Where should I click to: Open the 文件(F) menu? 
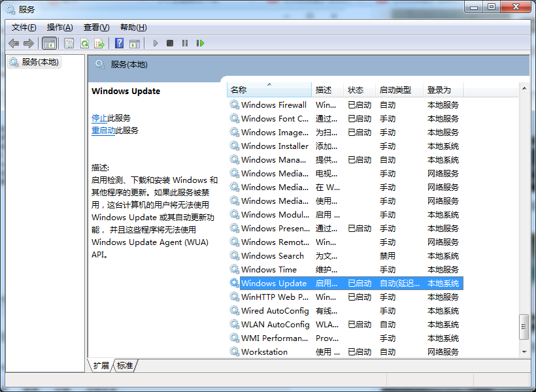[x=24, y=27]
